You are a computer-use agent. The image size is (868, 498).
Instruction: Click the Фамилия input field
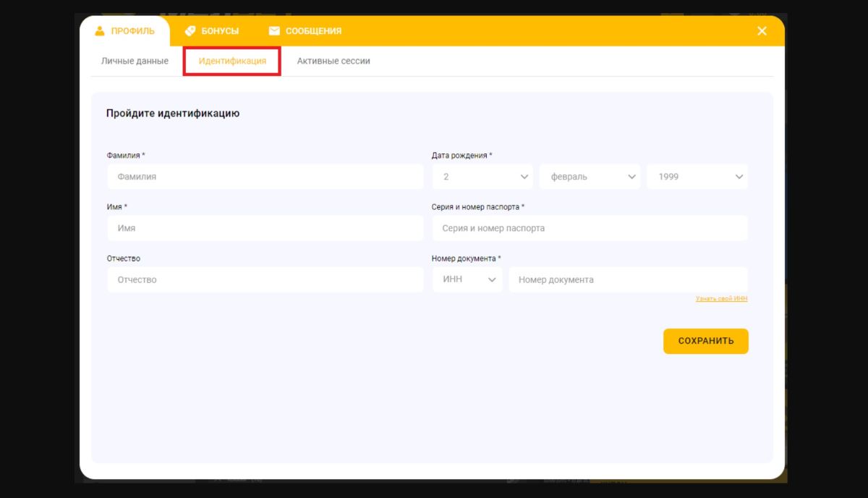[265, 177]
